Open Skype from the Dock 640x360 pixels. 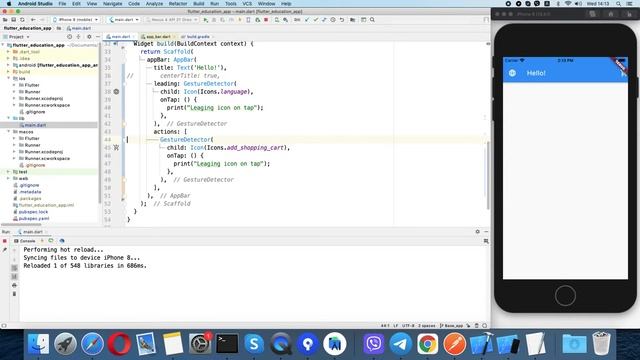click(254, 344)
